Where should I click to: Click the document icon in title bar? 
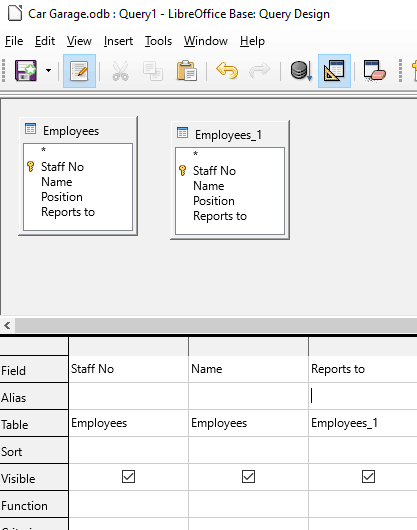coord(15,14)
